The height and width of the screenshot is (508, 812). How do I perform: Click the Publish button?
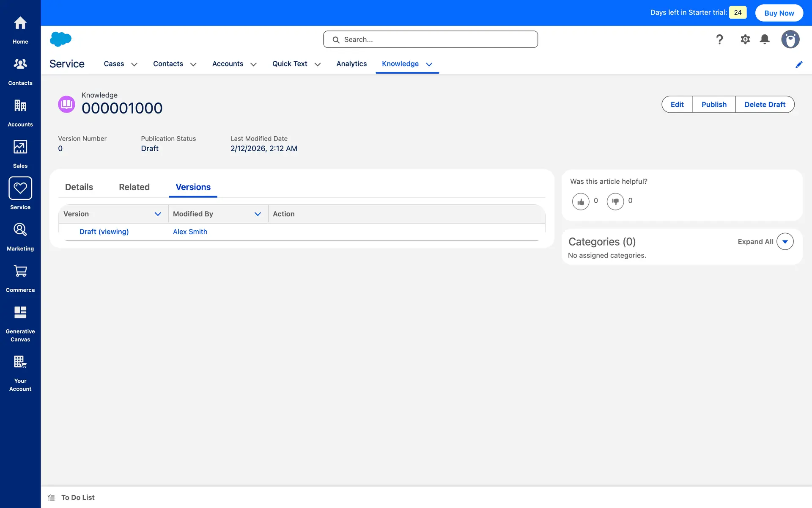(713, 105)
